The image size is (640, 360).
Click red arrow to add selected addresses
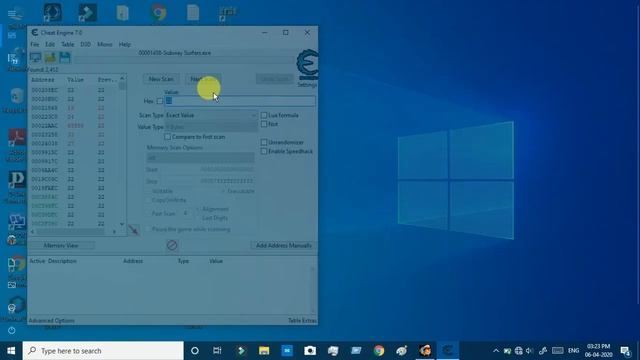click(x=133, y=230)
